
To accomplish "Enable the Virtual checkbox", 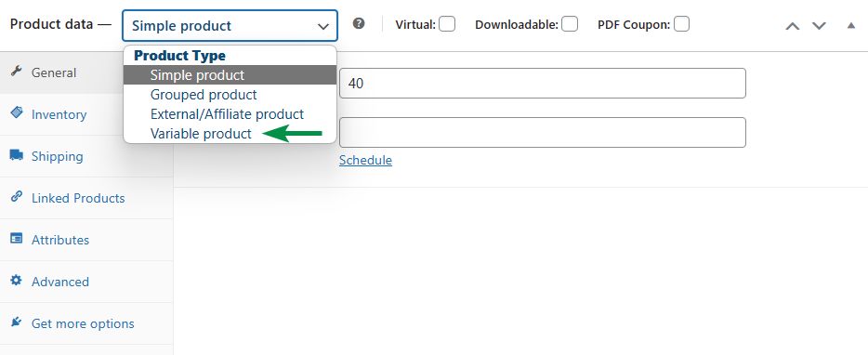I will (447, 24).
